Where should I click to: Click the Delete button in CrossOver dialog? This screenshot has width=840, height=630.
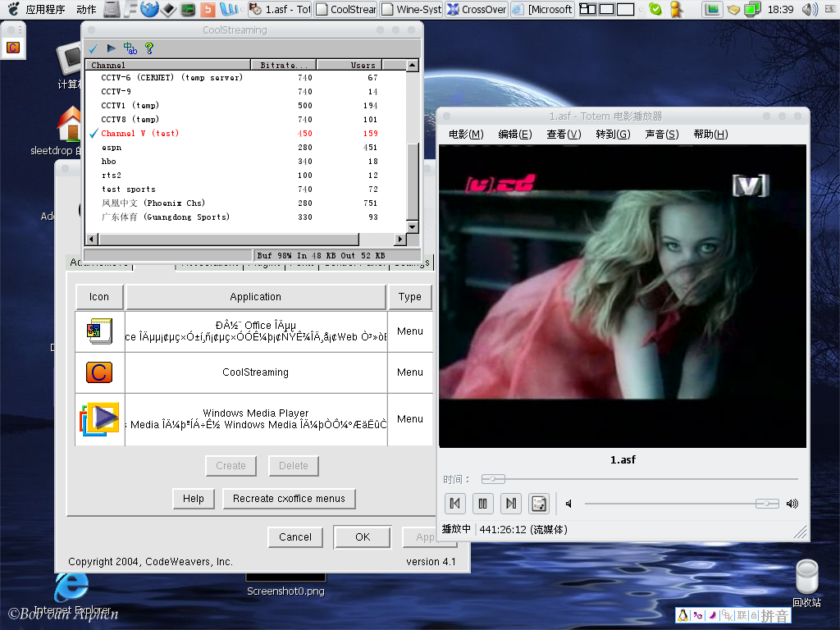click(294, 466)
